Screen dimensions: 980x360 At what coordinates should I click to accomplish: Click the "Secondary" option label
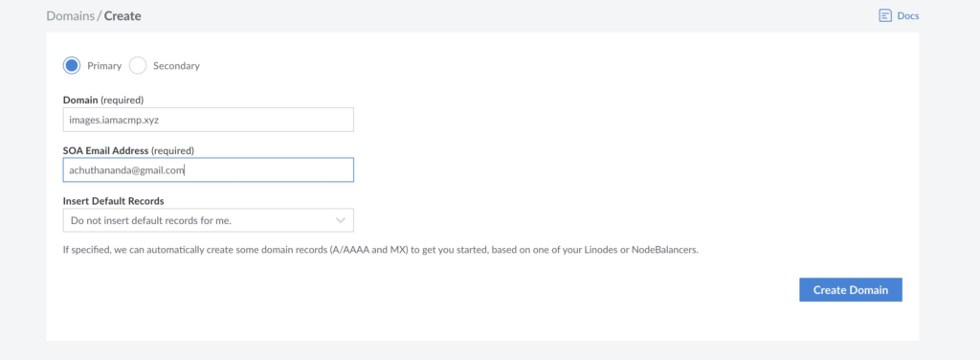[x=176, y=66]
